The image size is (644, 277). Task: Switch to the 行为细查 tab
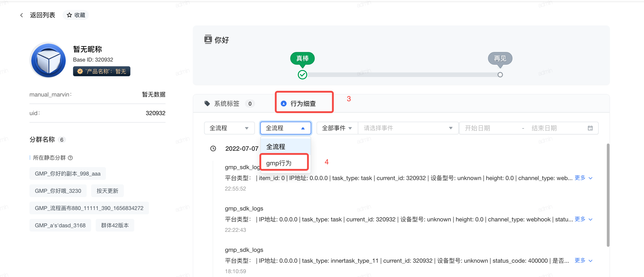303,104
